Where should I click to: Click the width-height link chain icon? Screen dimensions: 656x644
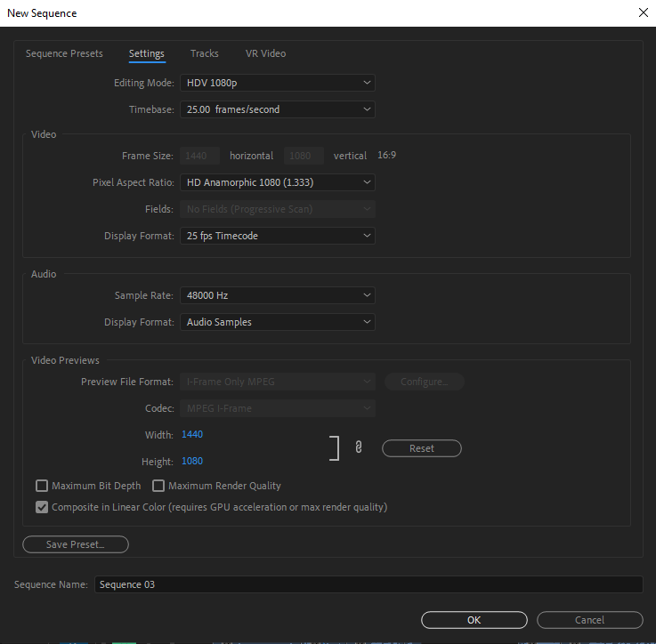tap(358, 448)
